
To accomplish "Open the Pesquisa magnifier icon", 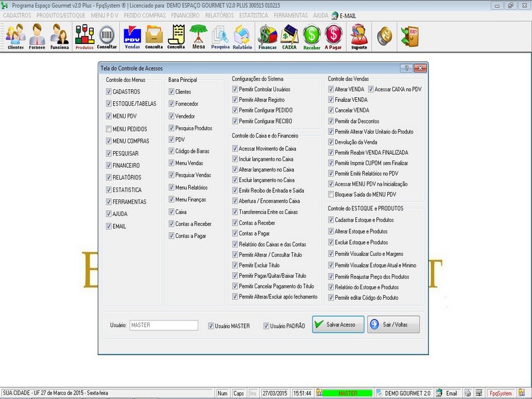I will tap(220, 37).
